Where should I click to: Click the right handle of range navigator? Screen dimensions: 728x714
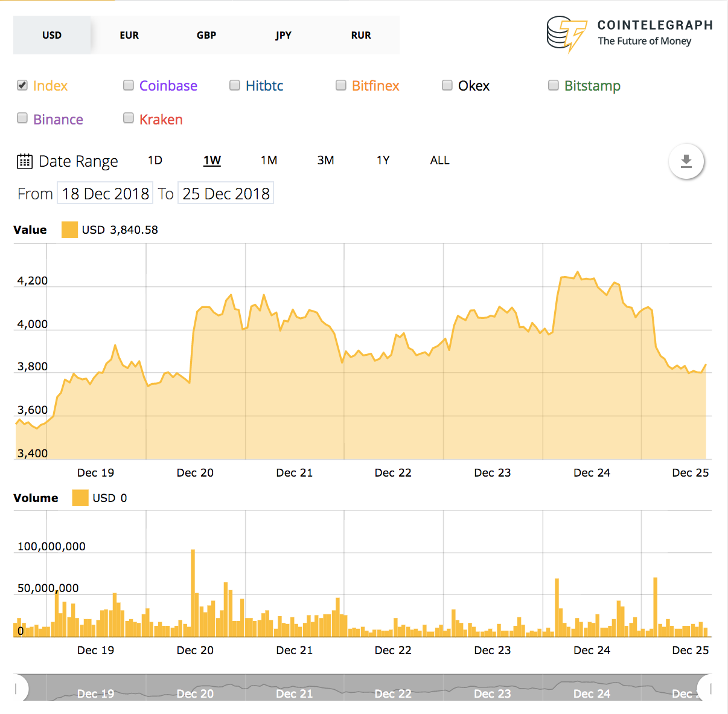[x=704, y=688]
